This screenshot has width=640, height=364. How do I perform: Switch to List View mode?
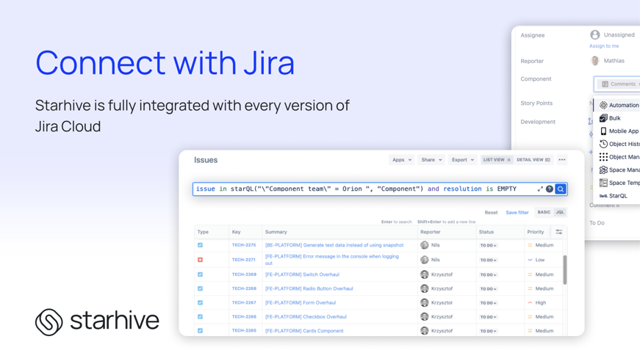pos(497,160)
